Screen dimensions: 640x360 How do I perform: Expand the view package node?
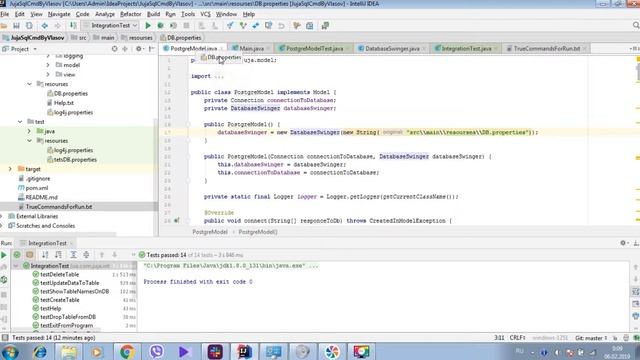click(x=48, y=75)
